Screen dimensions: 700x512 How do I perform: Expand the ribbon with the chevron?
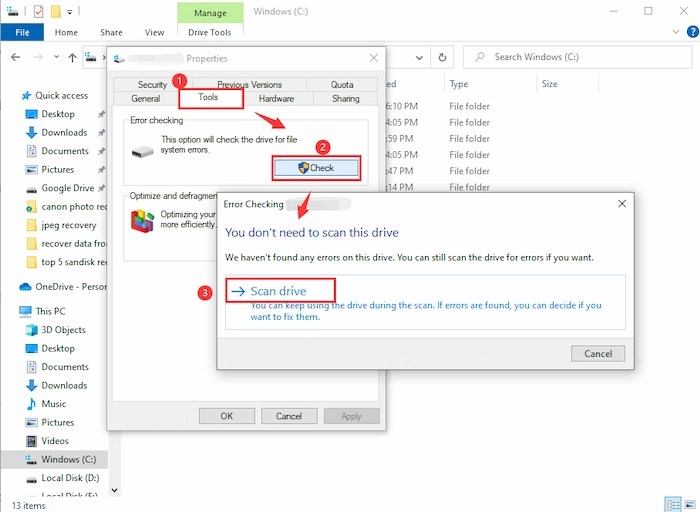[x=676, y=32]
